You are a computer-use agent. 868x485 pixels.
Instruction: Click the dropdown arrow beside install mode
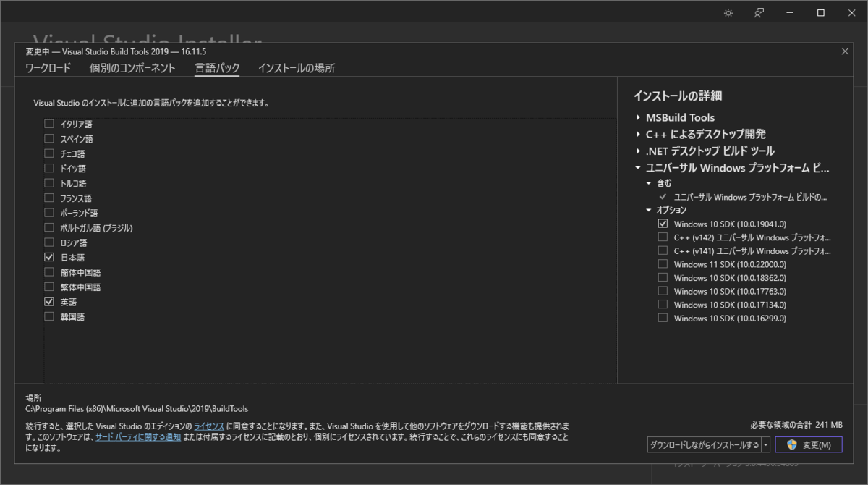765,444
